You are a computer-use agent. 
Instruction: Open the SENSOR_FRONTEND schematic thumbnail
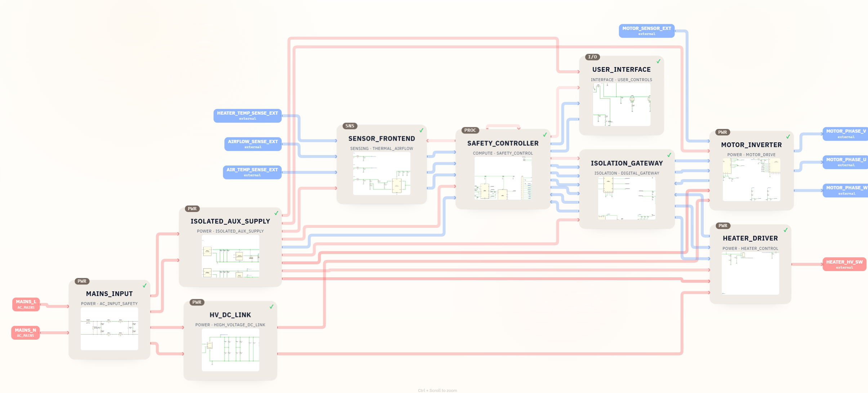click(x=382, y=173)
